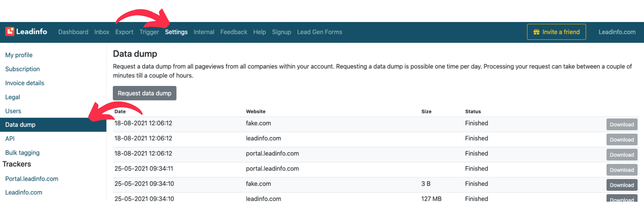Select the 3 B size cell
Viewport: 644px width, 220px height.
coord(426,184)
